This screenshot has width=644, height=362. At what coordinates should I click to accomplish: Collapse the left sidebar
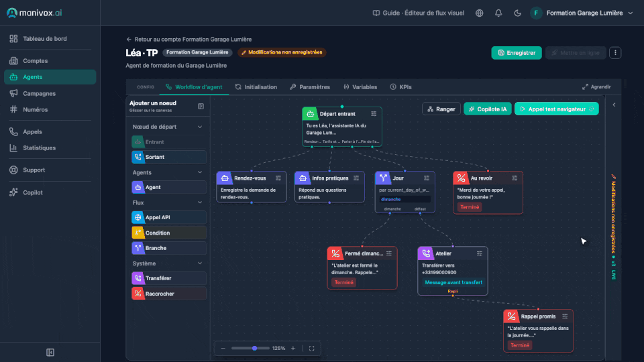click(50, 352)
